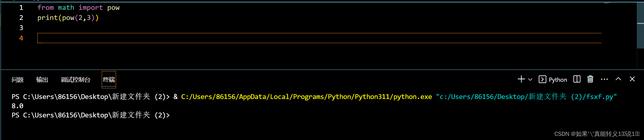Viewport: 644px width, 140px height.
Task: Select the 终端 tab
Action: [x=109, y=80]
